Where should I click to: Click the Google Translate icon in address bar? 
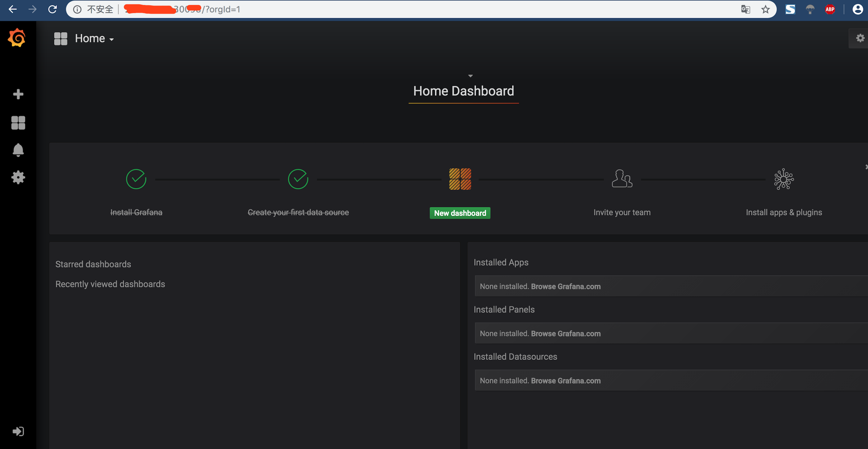click(x=746, y=9)
